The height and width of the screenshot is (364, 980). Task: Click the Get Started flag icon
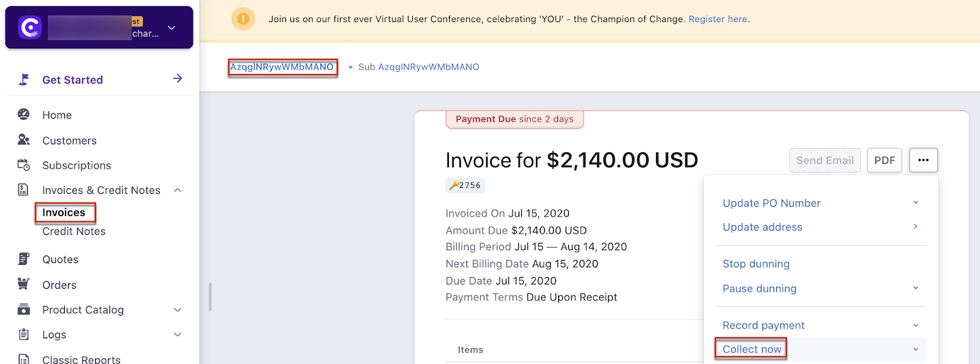[24, 80]
